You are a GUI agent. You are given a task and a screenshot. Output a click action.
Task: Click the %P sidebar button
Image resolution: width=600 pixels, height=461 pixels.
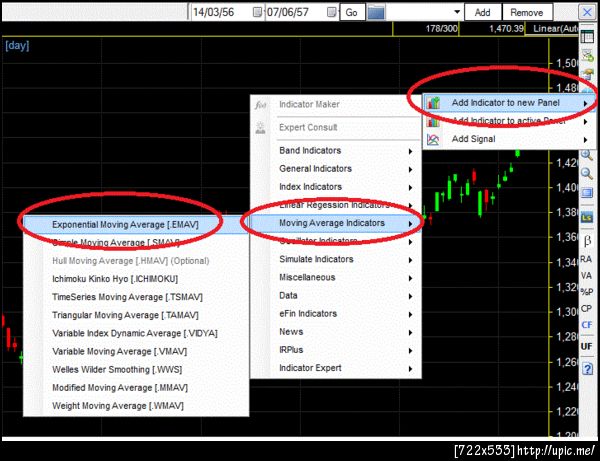coord(586,292)
